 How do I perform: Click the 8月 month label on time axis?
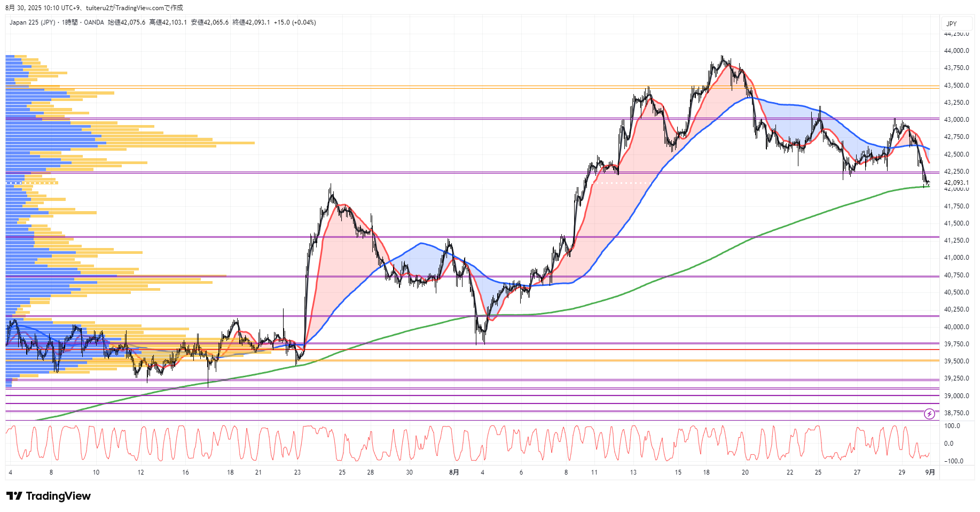click(x=454, y=472)
